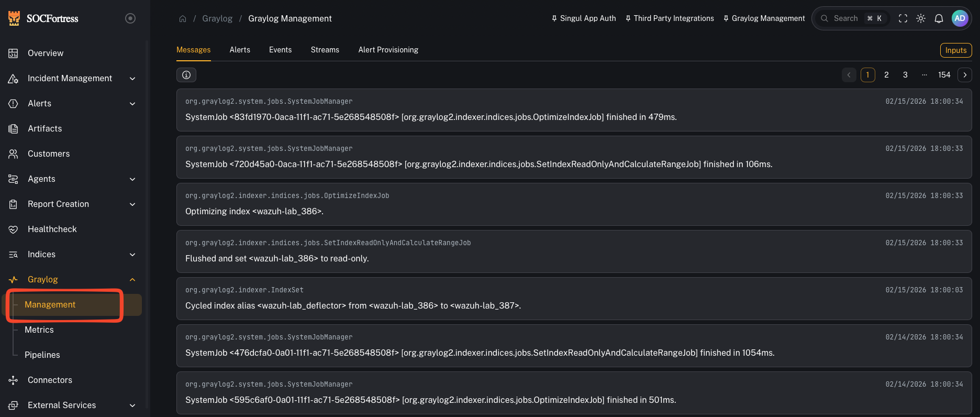980x417 pixels.
Task: Click the home breadcrumb icon
Action: (x=183, y=18)
